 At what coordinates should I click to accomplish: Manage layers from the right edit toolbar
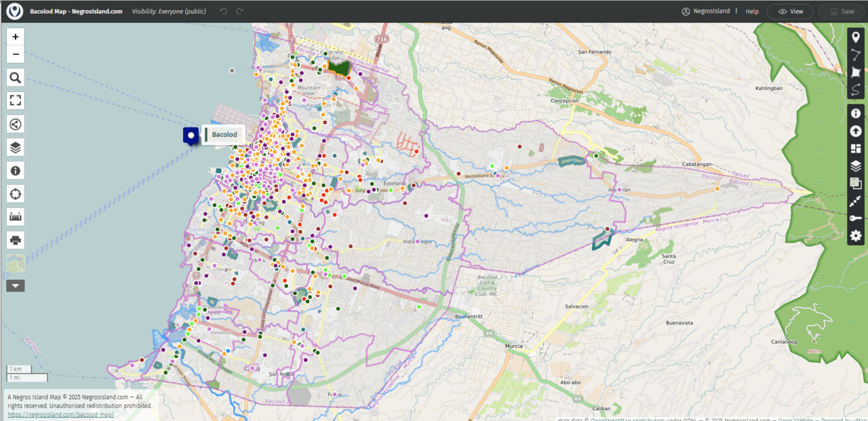[x=856, y=166]
